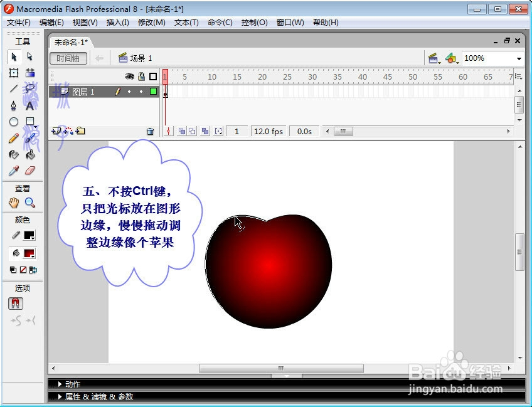Click frame 30 in the timeline
The image size is (532, 407).
pyautogui.click(x=312, y=91)
